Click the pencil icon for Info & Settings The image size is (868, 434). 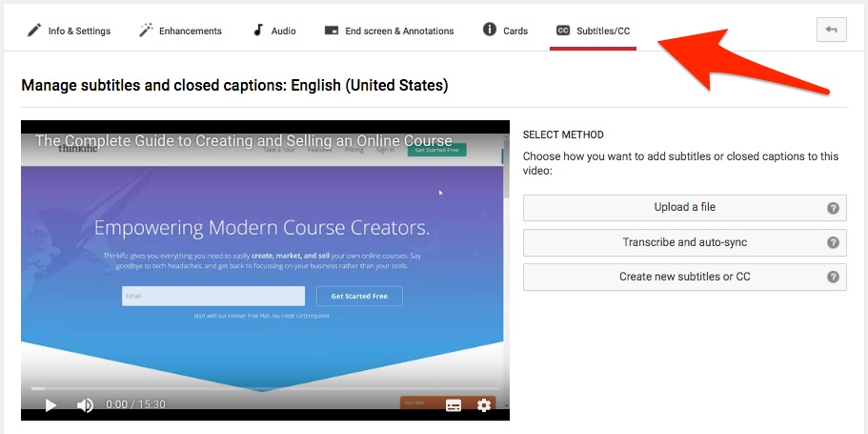(x=34, y=31)
